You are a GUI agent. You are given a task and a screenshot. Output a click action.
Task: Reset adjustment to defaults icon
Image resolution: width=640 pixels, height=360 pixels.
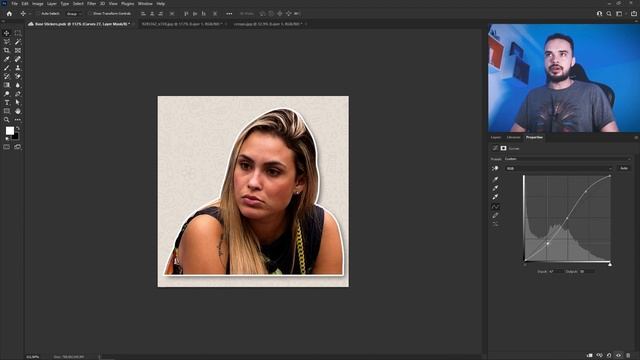click(609, 356)
